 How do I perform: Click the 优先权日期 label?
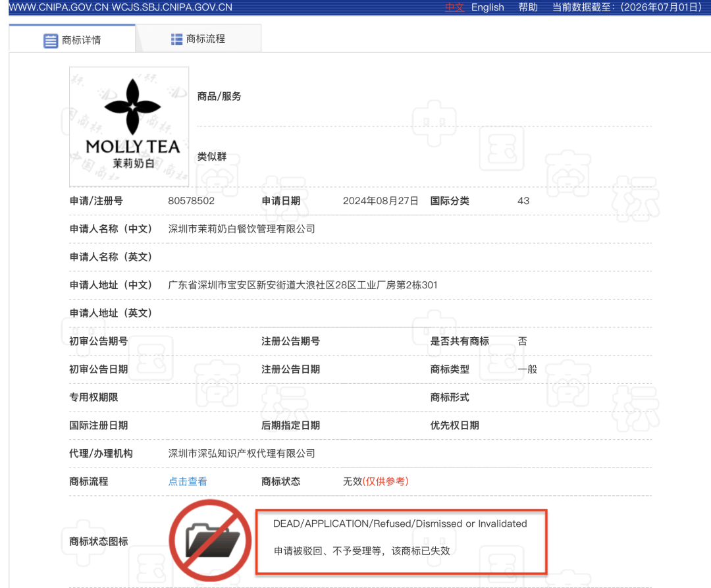tap(454, 426)
